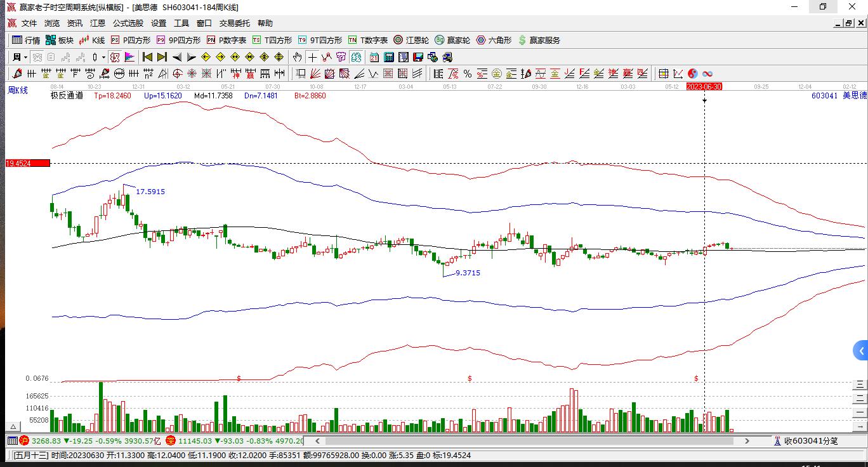Click the Shenzhen index 11145.03 status value
Image resolution: width=868 pixels, height=467 pixels.
[x=195, y=441]
